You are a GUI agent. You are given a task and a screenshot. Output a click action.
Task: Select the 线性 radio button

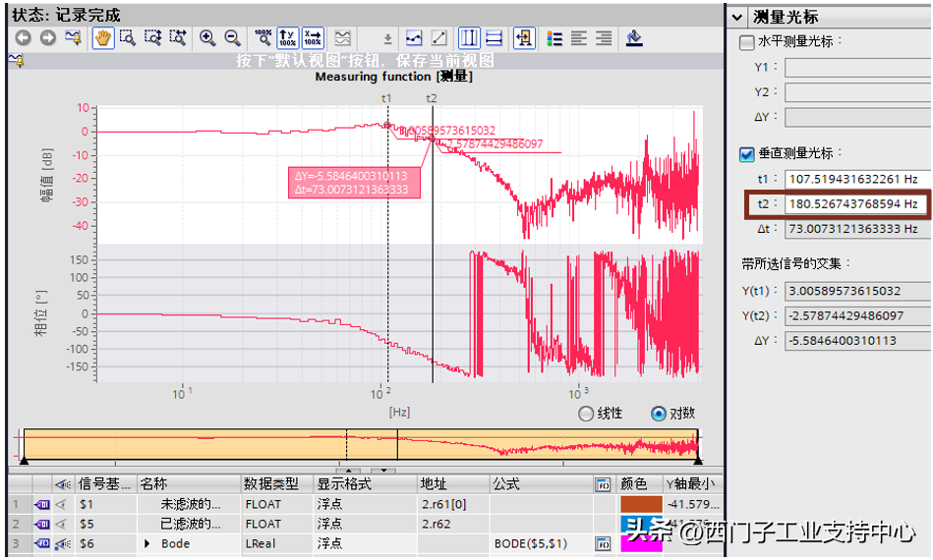click(x=587, y=414)
